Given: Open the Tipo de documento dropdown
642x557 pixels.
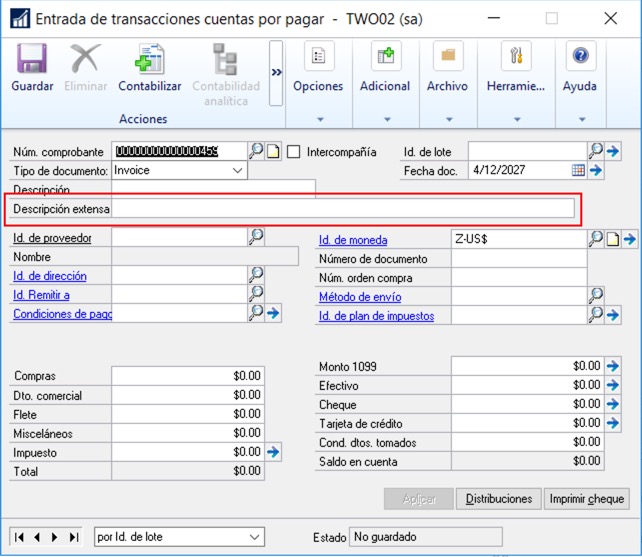Looking at the screenshot, I should pos(237,170).
